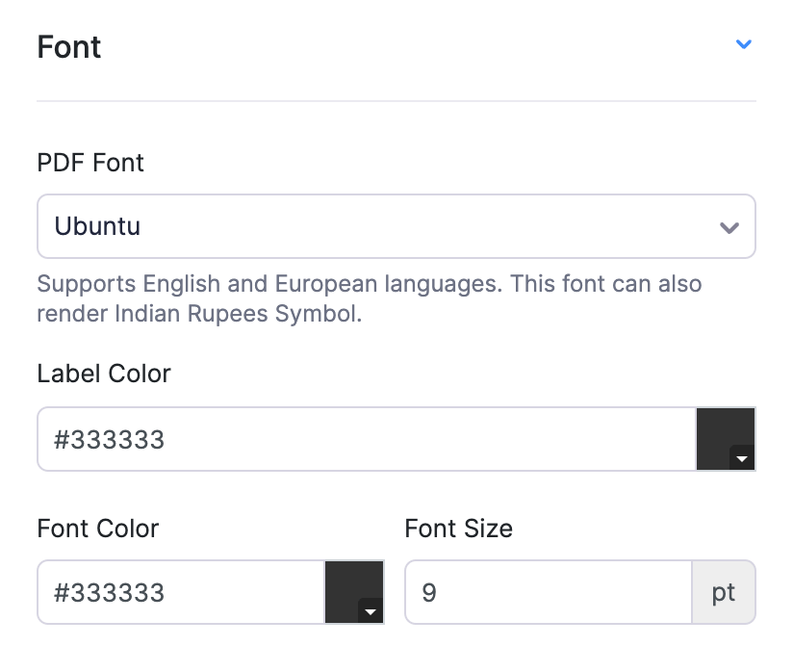Click the Label Color field label
Screen dimensions: 793x672
(104, 374)
